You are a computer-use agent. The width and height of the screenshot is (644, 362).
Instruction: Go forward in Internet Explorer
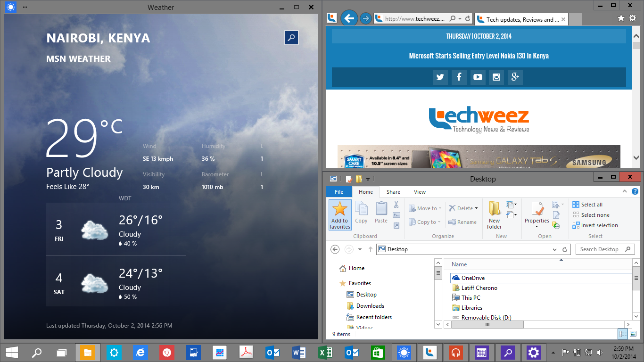coord(365,19)
